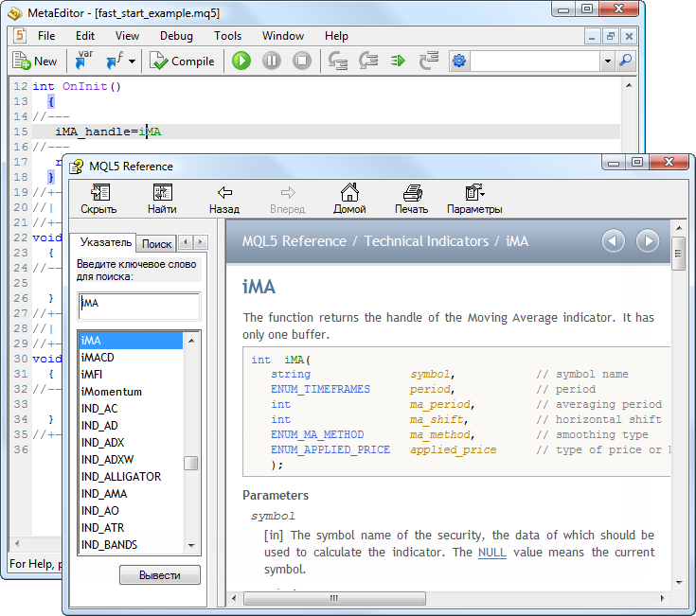696x616 pixels.
Task: Open the toolbar search box dropdown arrow
Action: click(x=608, y=62)
